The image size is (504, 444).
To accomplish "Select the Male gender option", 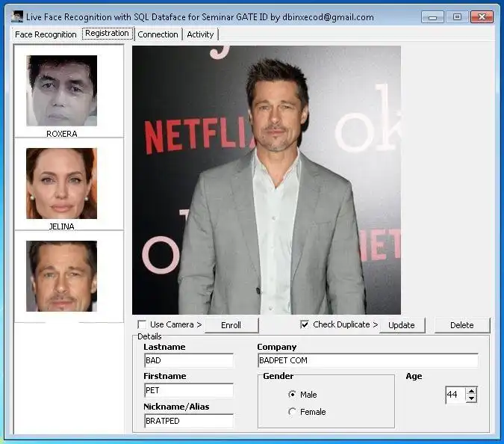I will pos(292,395).
